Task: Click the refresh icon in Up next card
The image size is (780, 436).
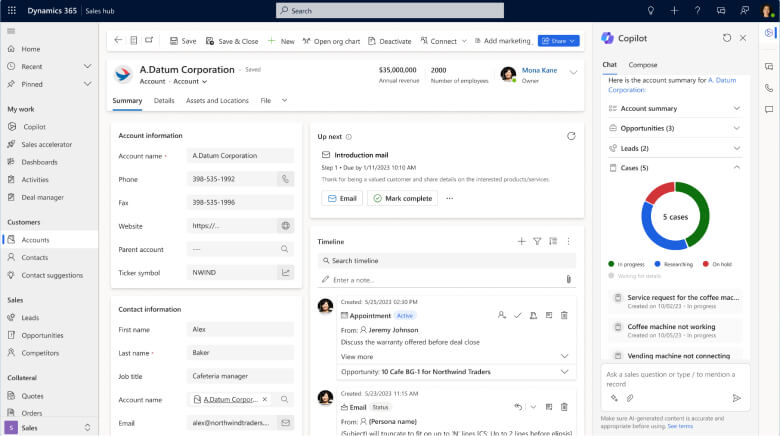Action: coord(571,136)
